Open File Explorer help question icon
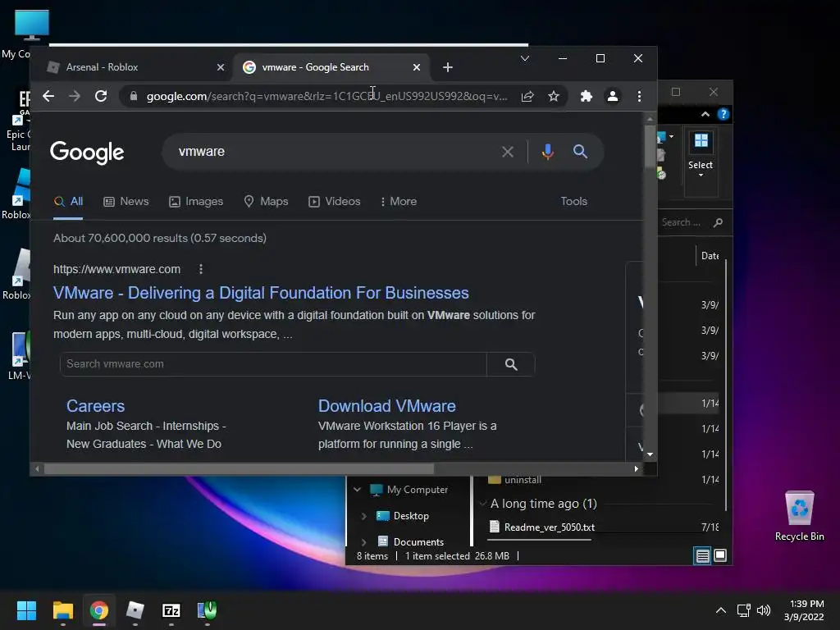This screenshot has height=630, width=840. tap(724, 115)
